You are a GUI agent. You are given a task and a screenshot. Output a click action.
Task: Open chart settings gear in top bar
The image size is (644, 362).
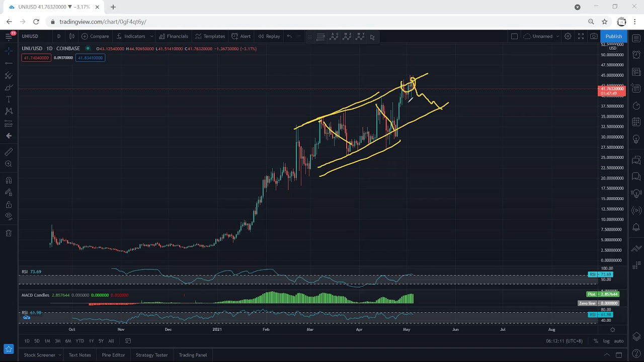(568, 36)
